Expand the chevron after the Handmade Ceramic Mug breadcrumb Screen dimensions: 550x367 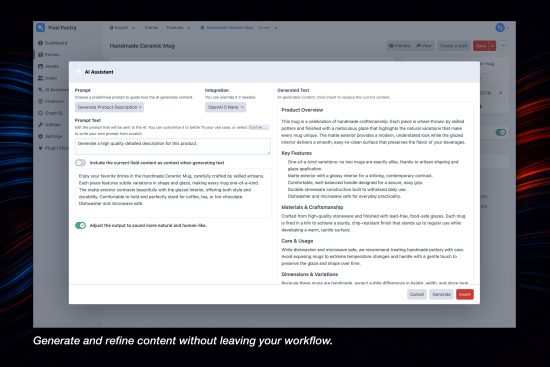pyautogui.click(x=276, y=28)
